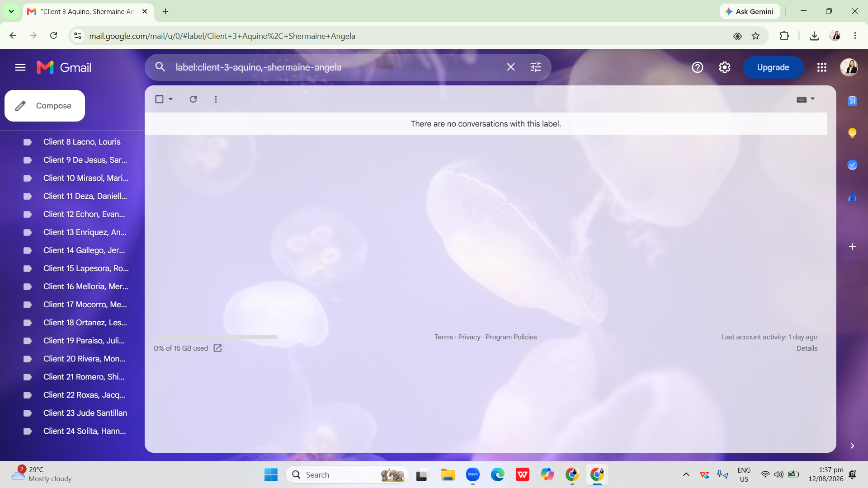Image resolution: width=868 pixels, height=488 pixels.
Task: Open the input tools keyboard icon
Action: tap(802, 99)
